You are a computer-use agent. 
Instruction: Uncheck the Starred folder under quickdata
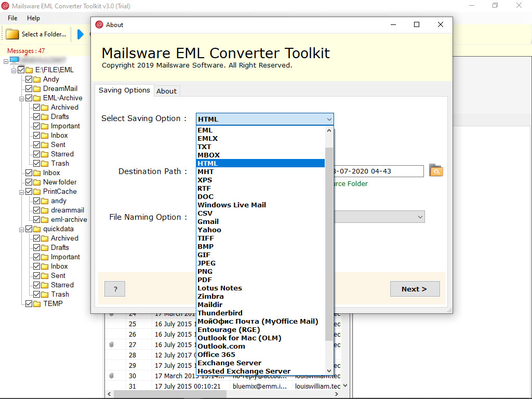point(36,285)
